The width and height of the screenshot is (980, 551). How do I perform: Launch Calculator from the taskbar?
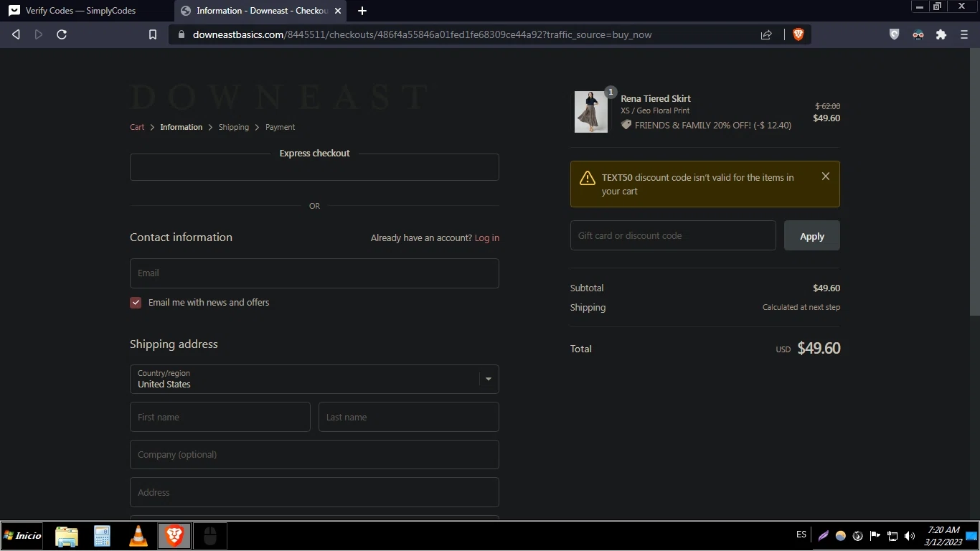coord(102,536)
